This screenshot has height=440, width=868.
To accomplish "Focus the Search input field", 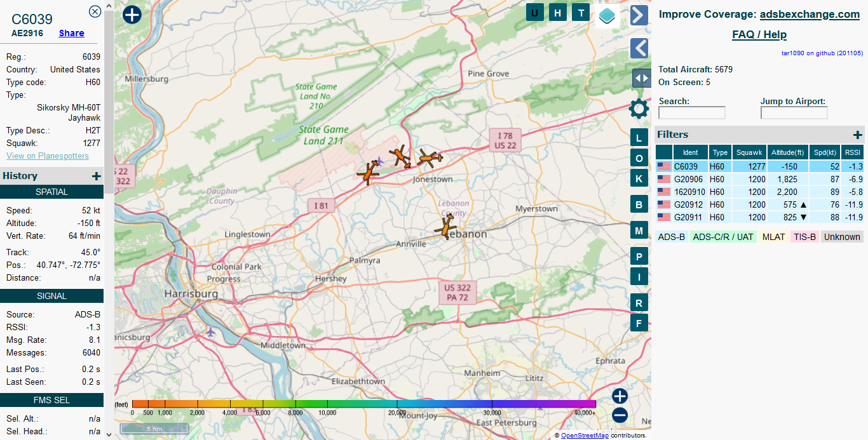I will coord(692,113).
